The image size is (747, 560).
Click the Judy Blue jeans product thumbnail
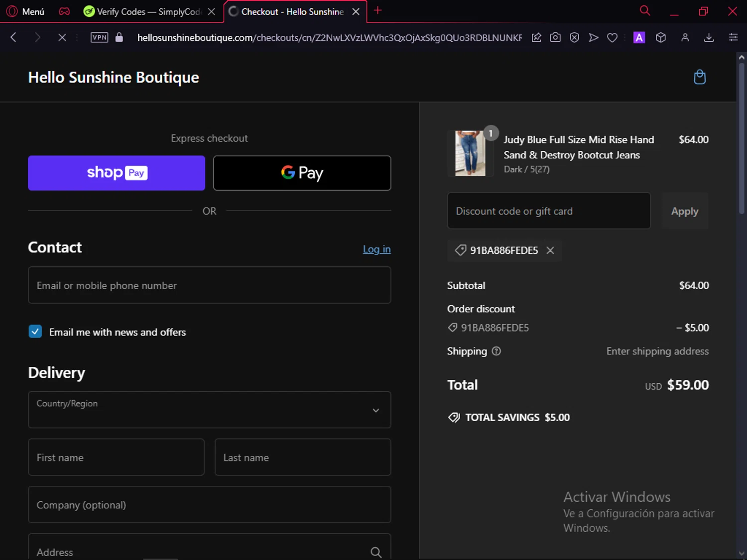coord(471,153)
